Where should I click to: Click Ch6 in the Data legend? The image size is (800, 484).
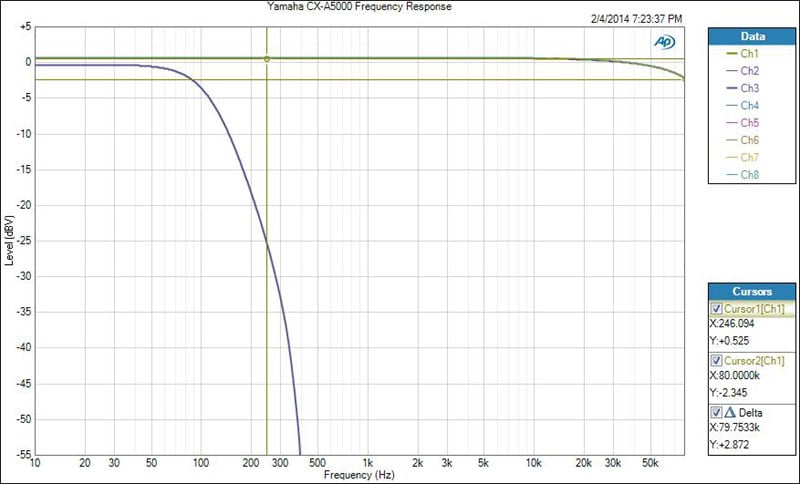[750, 140]
